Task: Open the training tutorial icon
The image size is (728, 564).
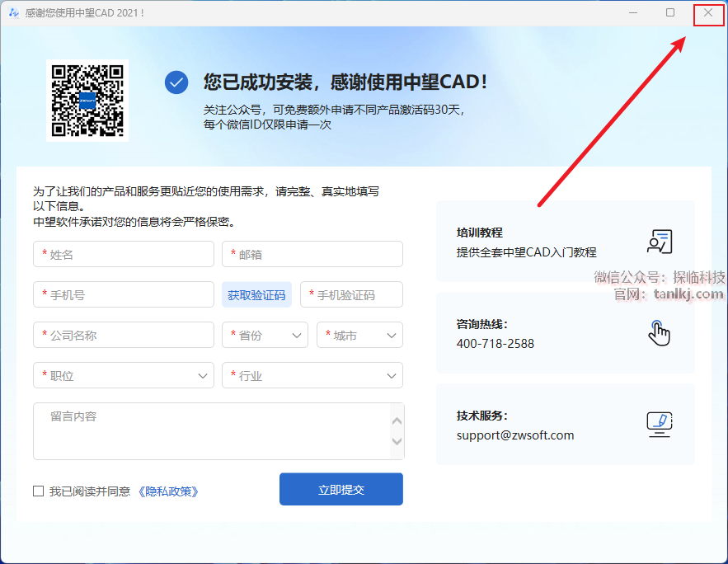Action: coord(660,242)
